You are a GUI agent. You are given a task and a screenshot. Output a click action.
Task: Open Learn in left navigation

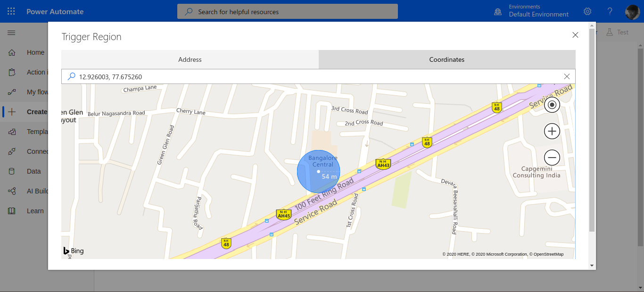(x=35, y=211)
